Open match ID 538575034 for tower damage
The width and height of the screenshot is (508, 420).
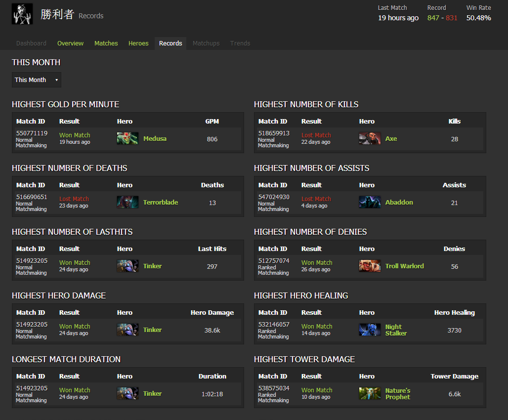pos(274,388)
